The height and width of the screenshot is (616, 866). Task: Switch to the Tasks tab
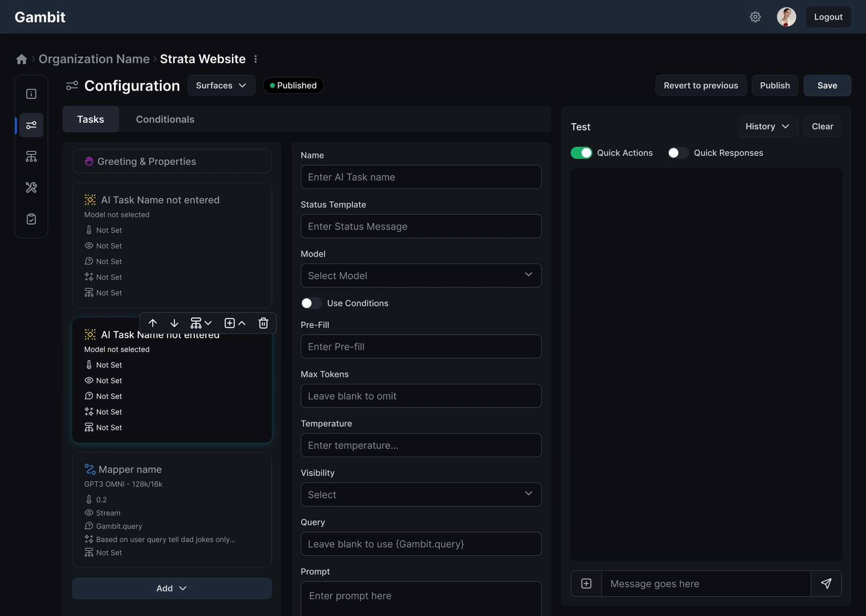click(x=90, y=119)
